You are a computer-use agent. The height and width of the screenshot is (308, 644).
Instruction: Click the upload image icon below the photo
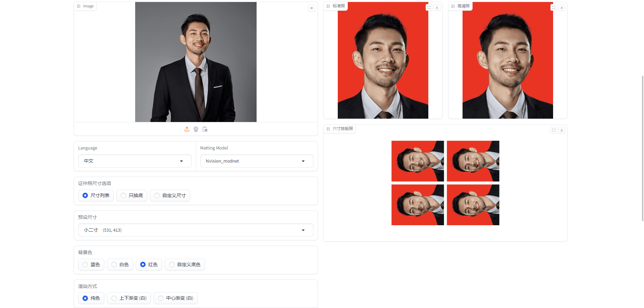[187, 129]
